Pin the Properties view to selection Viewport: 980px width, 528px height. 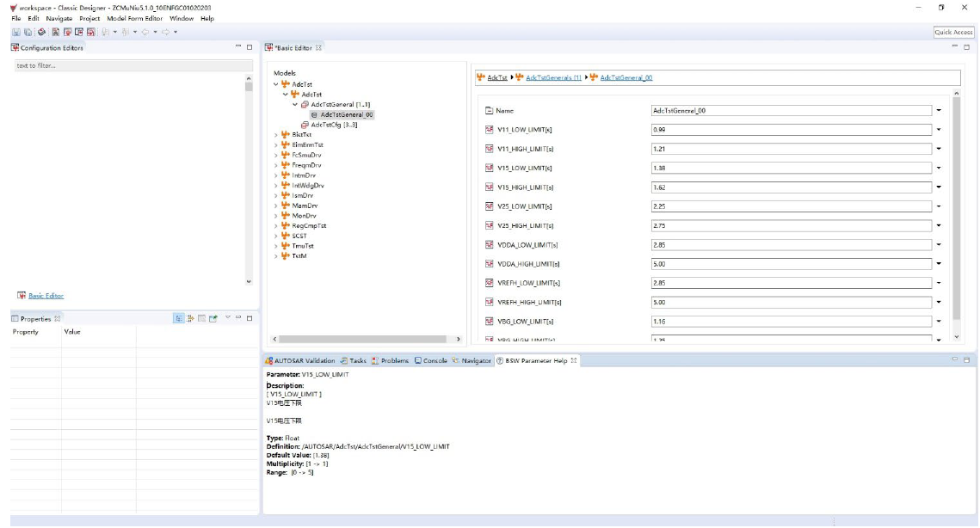click(213, 319)
